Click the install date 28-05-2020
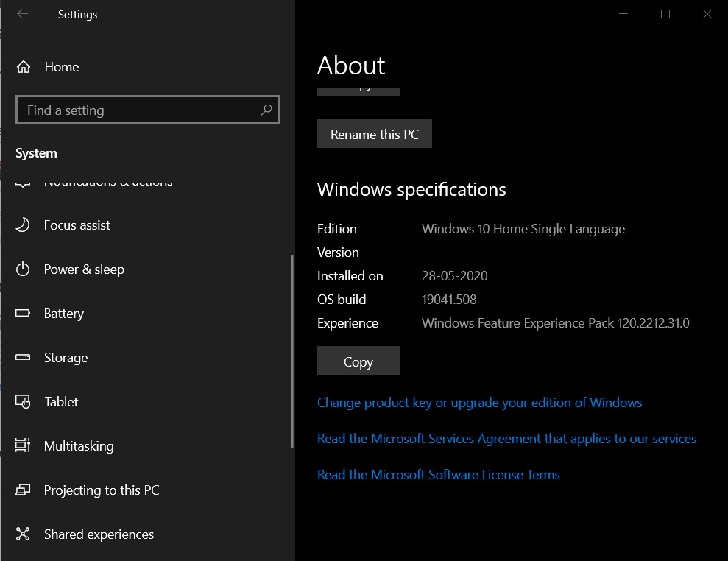Image resolution: width=728 pixels, height=561 pixels. tap(454, 276)
